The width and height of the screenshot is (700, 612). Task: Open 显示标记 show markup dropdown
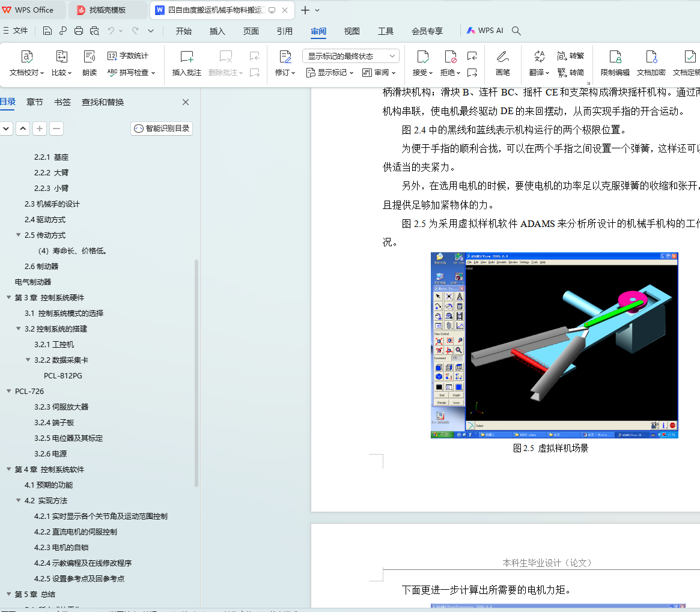pyautogui.click(x=330, y=72)
